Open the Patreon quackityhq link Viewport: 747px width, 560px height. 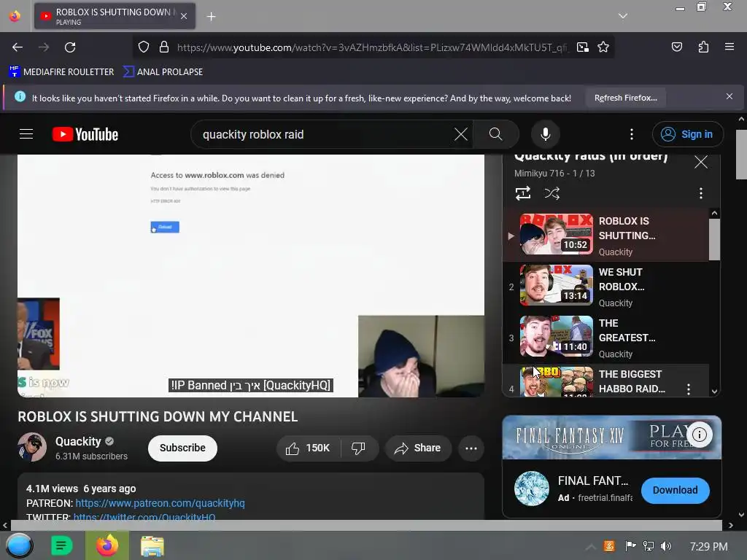coord(160,503)
